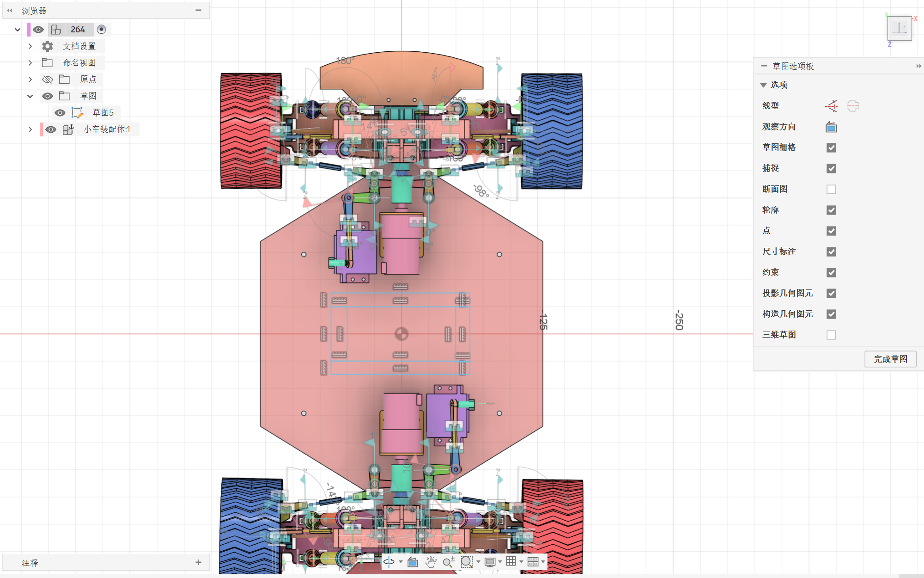
Task: Select the 草图 folder label
Action: (x=88, y=96)
